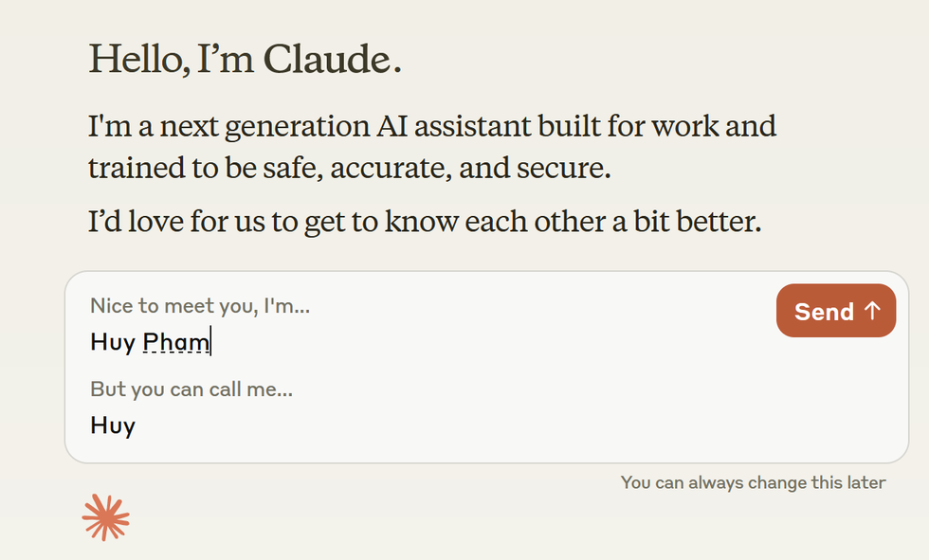The height and width of the screenshot is (560, 929).
Task: Select the "Nice to meet you, I'm..." label
Action: (x=200, y=306)
